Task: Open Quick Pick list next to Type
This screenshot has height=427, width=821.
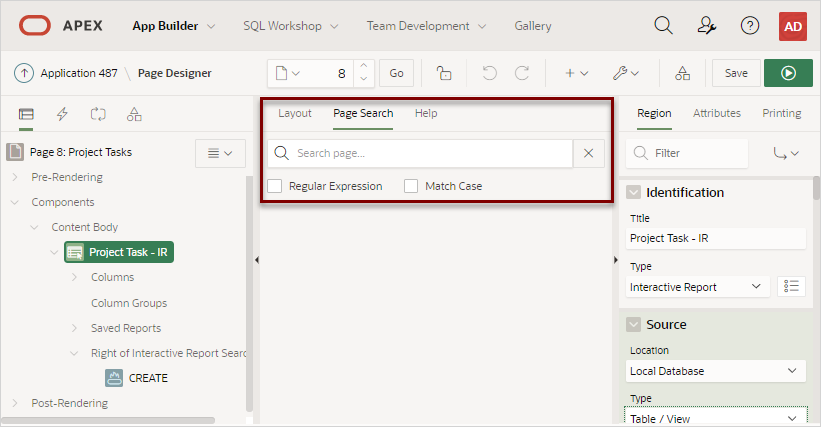Action: click(791, 286)
